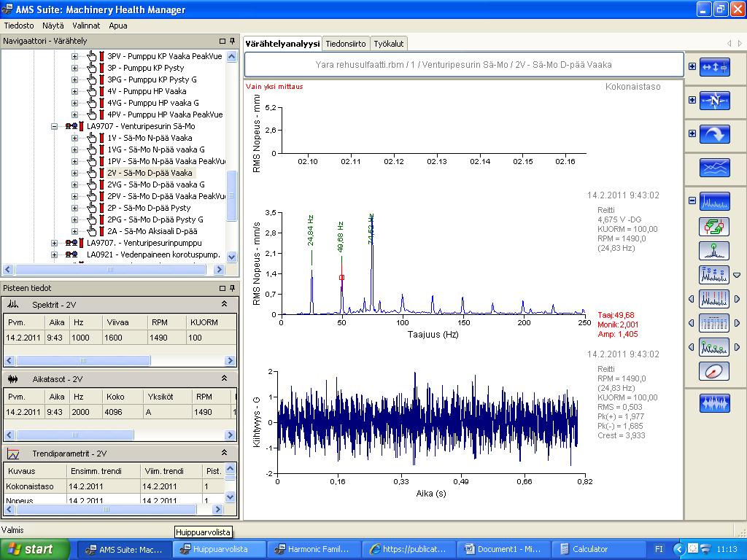Click machine icon of LA9707 Venturipesurin Sä-Mo
The height and width of the screenshot is (560, 747).
(71, 126)
